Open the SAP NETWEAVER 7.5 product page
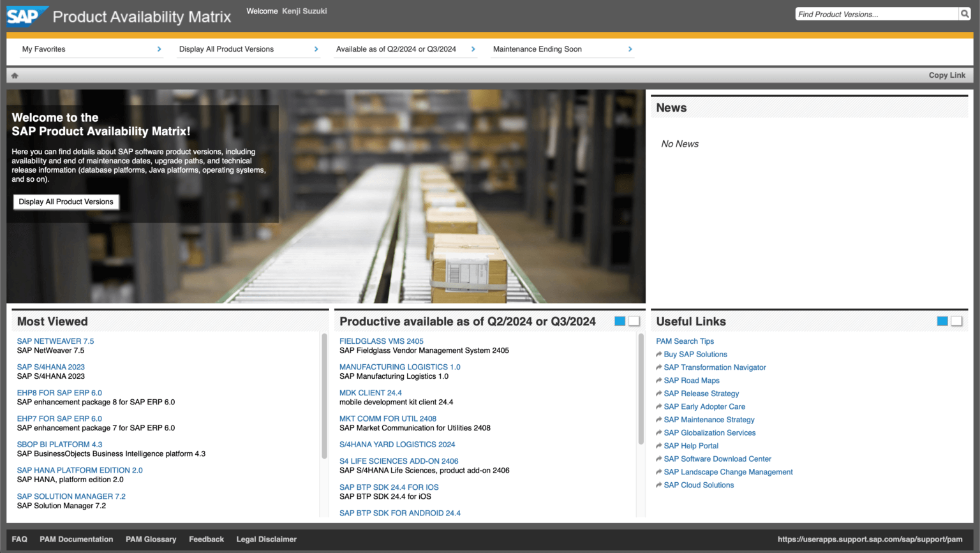This screenshot has width=980, height=553. [55, 341]
